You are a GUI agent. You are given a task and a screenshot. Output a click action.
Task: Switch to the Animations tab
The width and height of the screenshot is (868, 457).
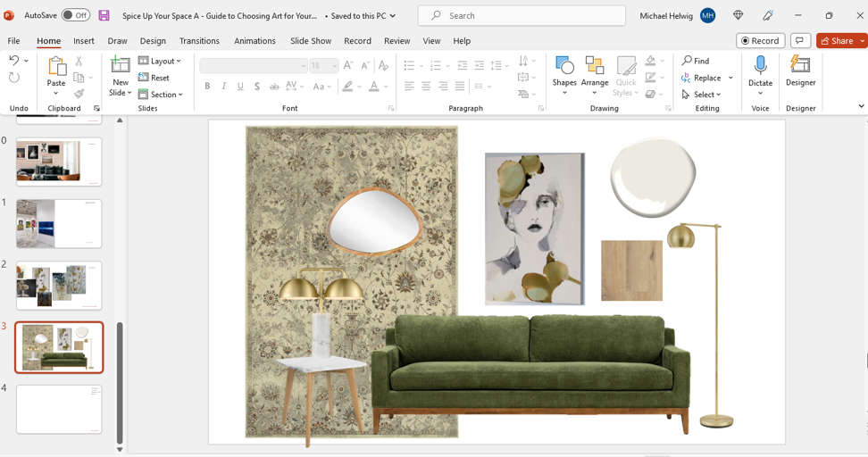(255, 41)
